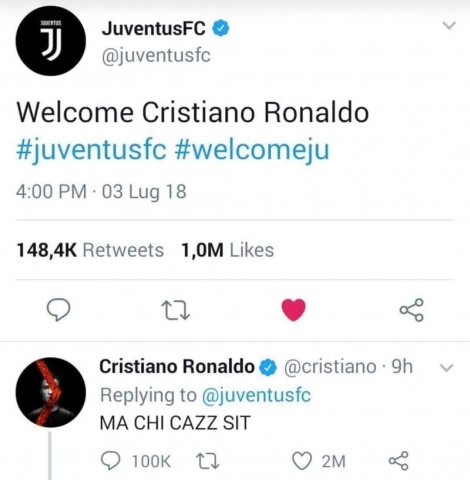
Task: Open Cristiano Ronaldo's profile avatar
Action: [x=51, y=392]
